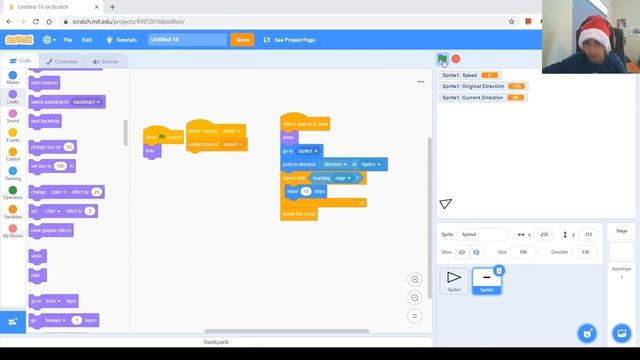Click the browser address bar URL

[x=129, y=22]
